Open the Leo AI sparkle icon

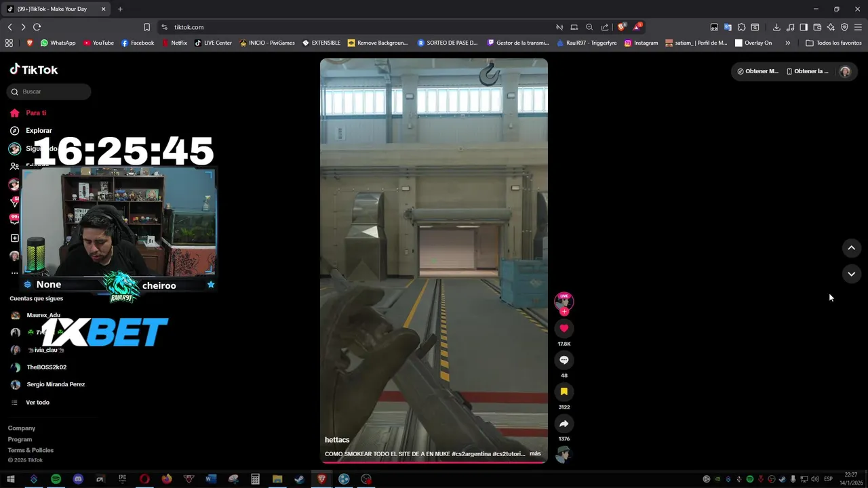831,27
